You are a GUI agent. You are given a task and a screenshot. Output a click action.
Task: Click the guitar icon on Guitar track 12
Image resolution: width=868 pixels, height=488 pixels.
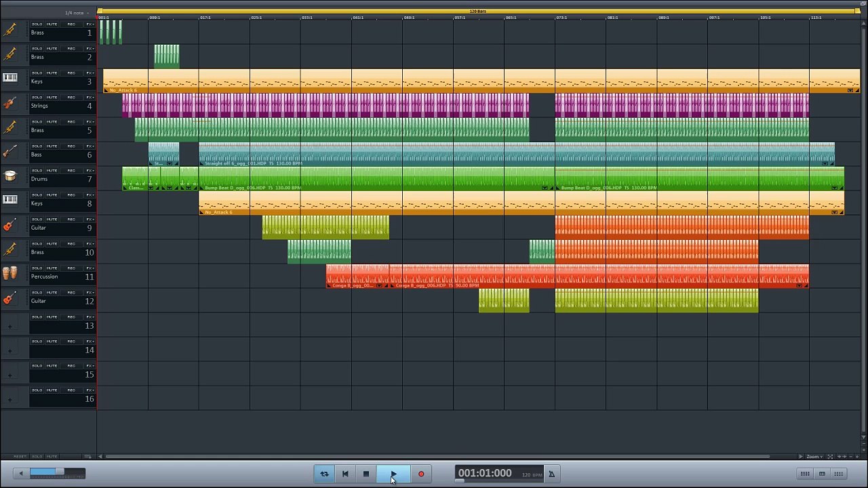10,299
